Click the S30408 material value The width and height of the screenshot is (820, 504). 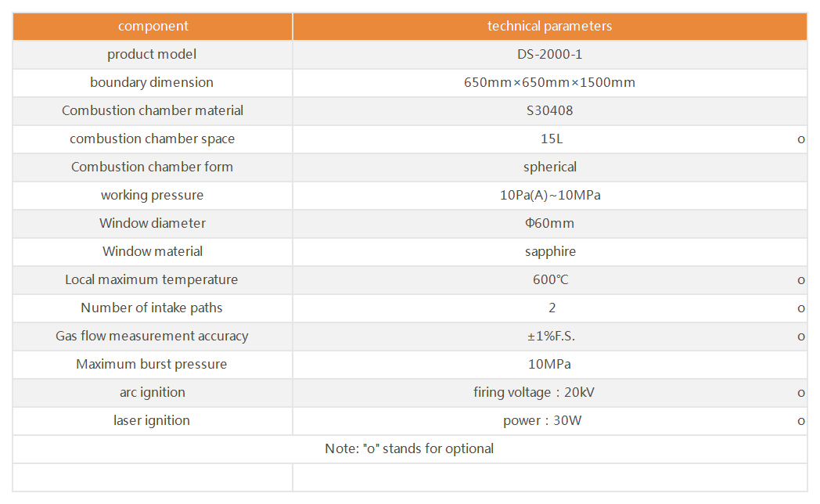(549, 111)
